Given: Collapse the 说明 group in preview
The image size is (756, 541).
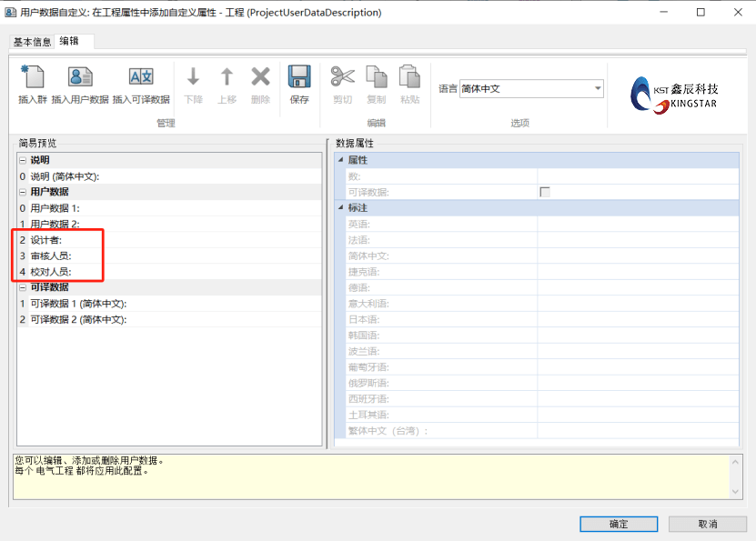Looking at the screenshot, I should coord(23,160).
